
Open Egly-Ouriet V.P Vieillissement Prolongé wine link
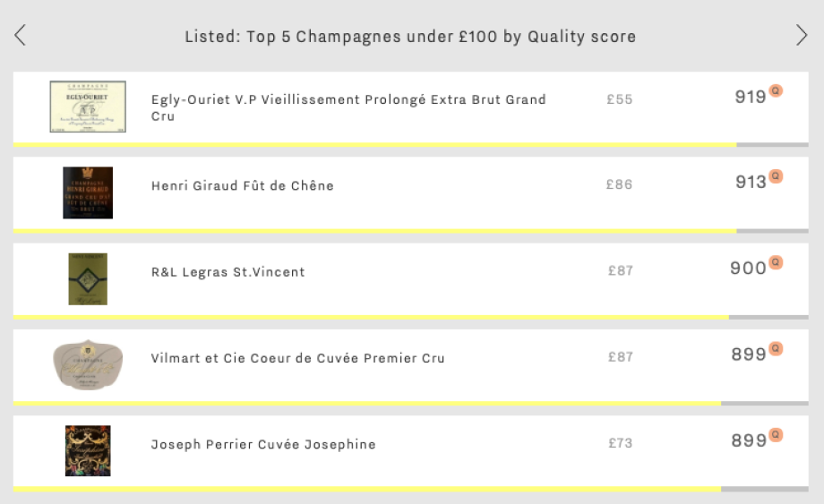tap(348, 107)
